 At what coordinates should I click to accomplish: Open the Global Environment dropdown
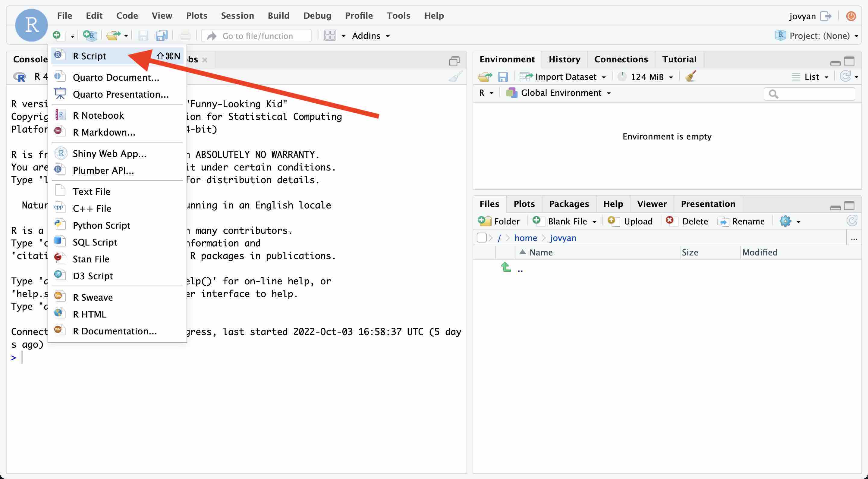point(560,92)
